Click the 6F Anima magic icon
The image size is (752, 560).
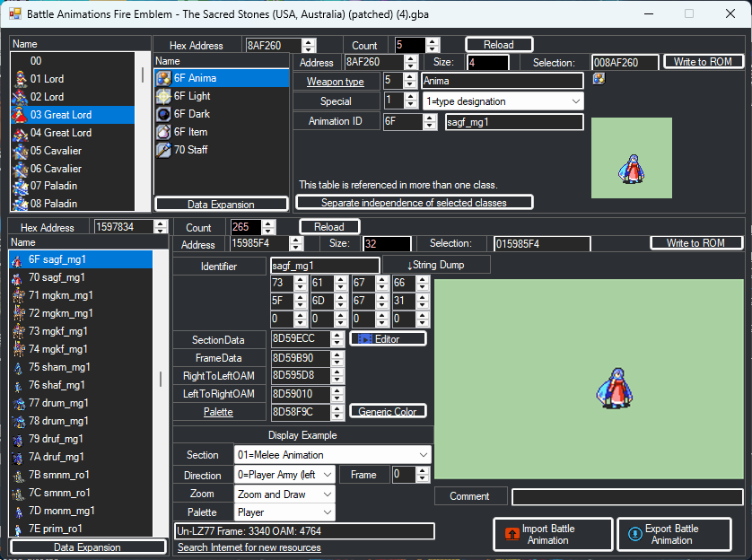pyautogui.click(x=164, y=78)
